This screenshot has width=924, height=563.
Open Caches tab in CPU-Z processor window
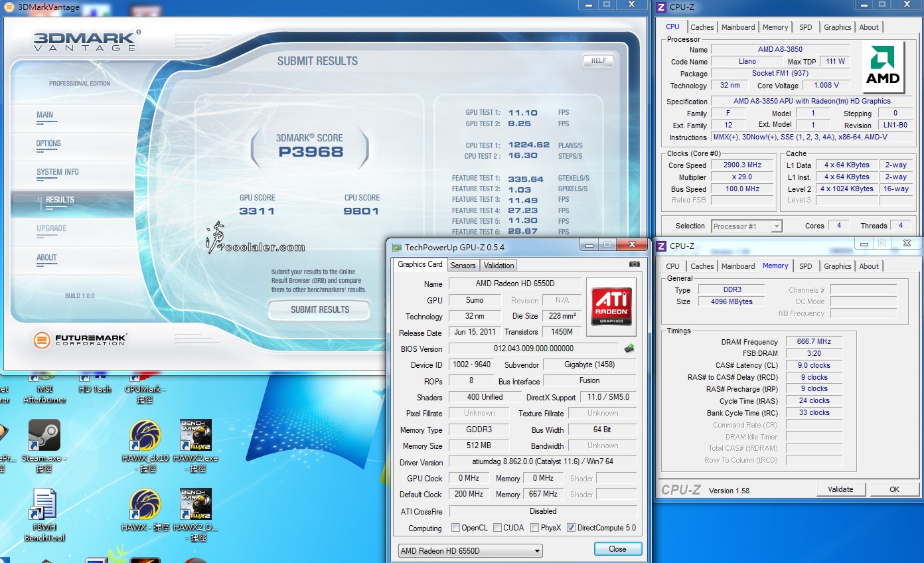pos(702,27)
